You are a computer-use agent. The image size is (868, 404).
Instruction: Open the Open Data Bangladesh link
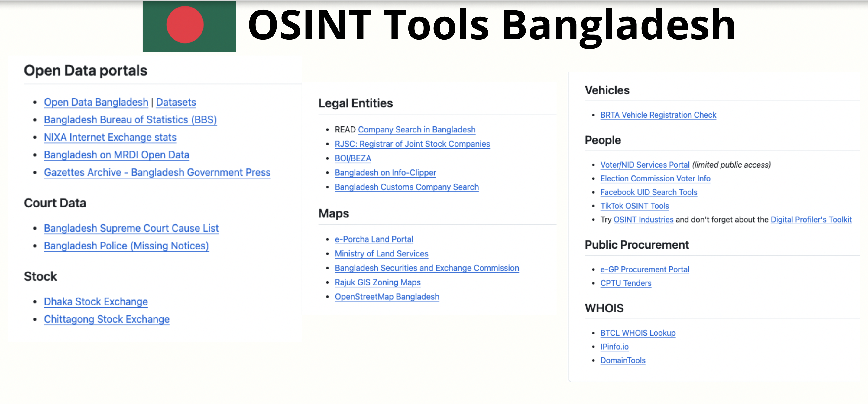pos(96,102)
